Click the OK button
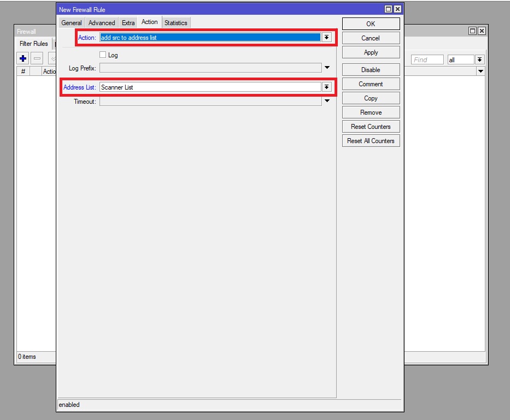Screen dimensions: 510x420 tap(371, 23)
